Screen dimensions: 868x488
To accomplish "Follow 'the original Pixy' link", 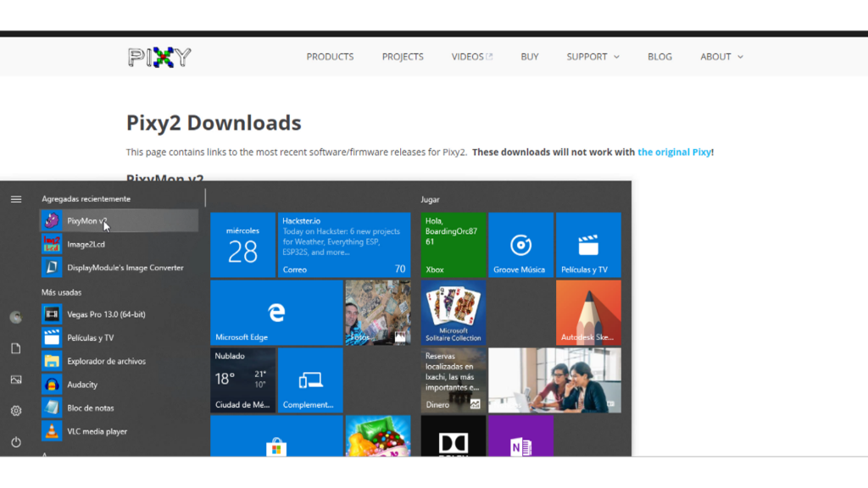I will 674,152.
